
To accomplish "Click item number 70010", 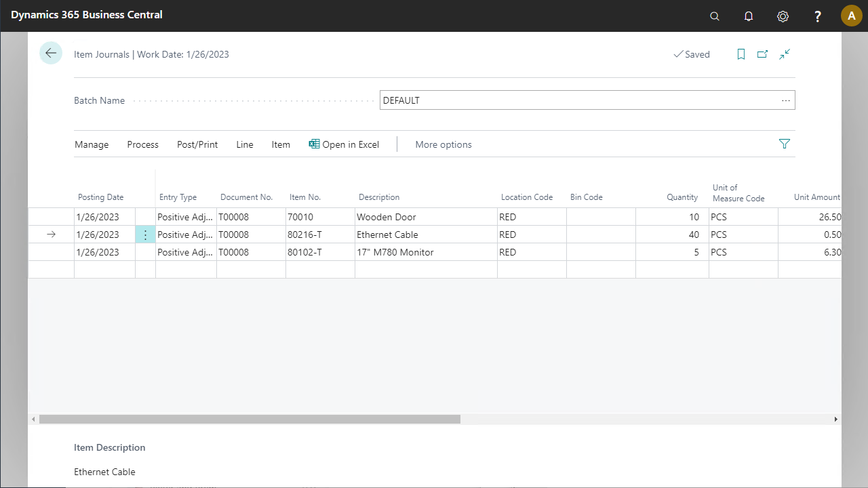I will point(320,217).
